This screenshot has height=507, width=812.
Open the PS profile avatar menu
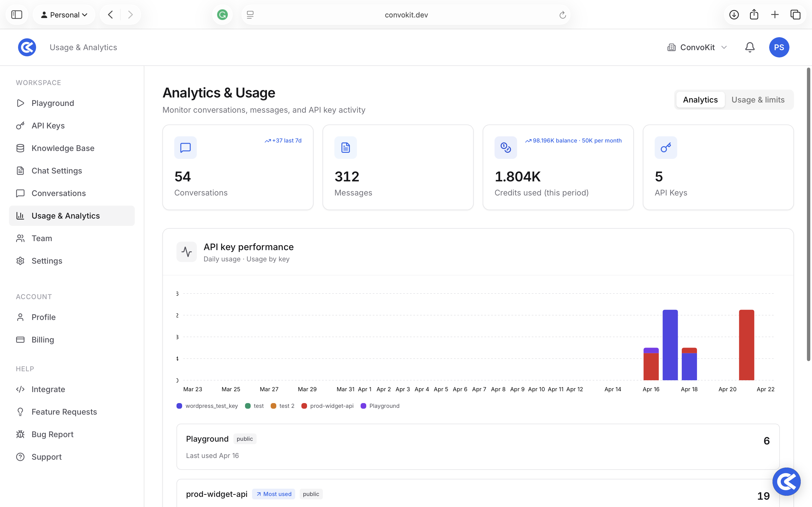pos(779,47)
